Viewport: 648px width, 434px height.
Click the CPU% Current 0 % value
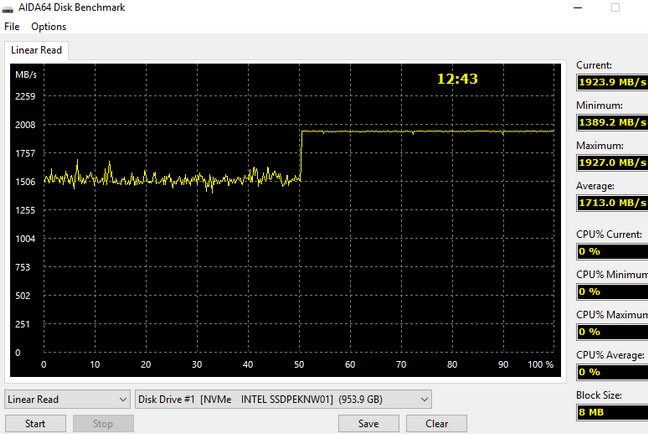(612, 251)
